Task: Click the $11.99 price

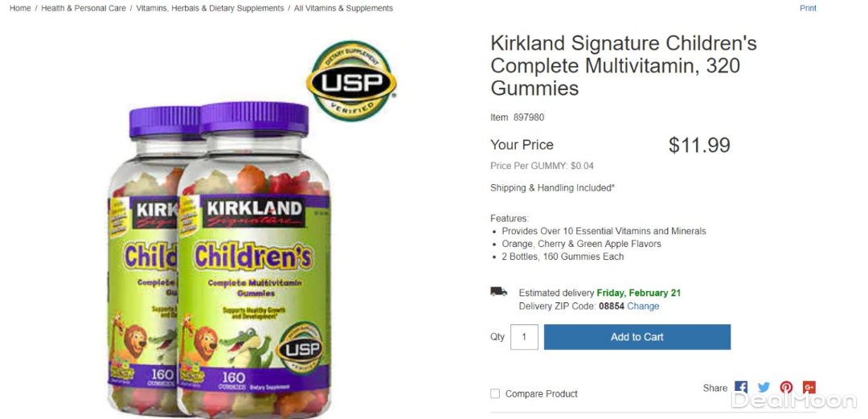Action: pos(699,146)
